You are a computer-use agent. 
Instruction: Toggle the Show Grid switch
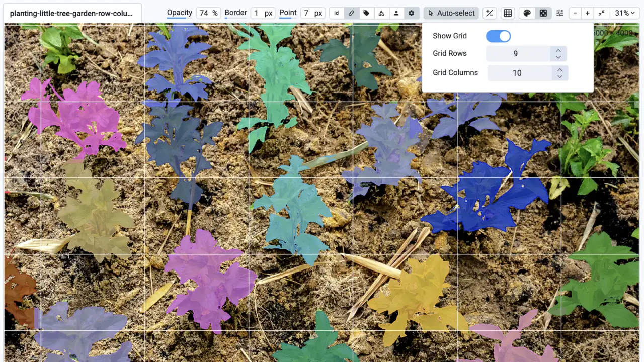click(x=498, y=36)
